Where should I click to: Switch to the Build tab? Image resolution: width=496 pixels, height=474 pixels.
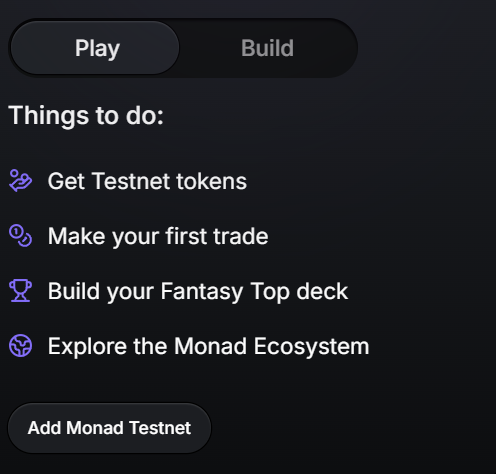click(x=268, y=48)
